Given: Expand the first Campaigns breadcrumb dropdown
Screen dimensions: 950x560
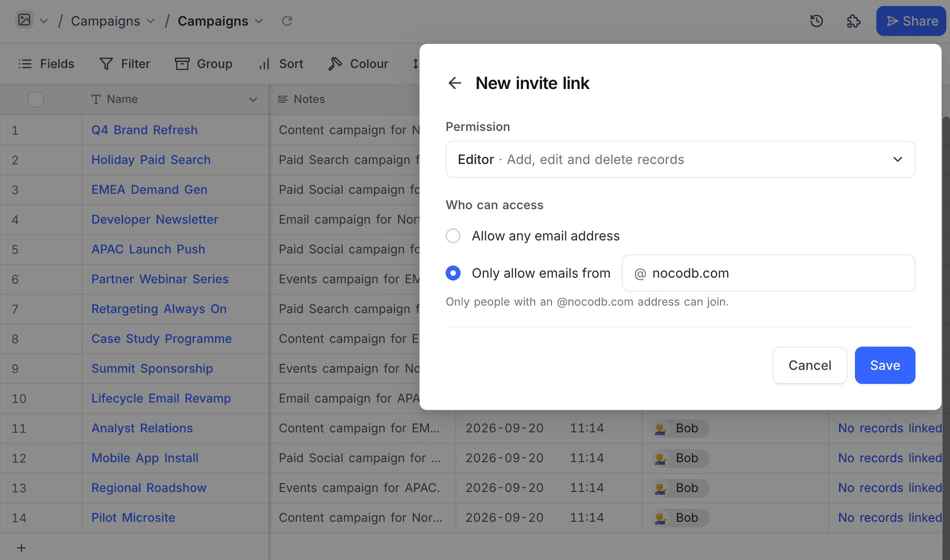Looking at the screenshot, I should click(x=151, y=21).
